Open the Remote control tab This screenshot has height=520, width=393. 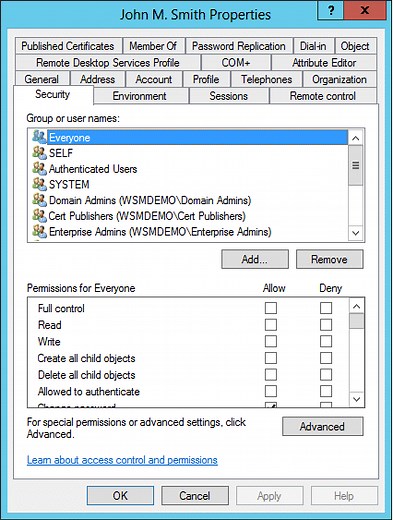coord(323,96)
